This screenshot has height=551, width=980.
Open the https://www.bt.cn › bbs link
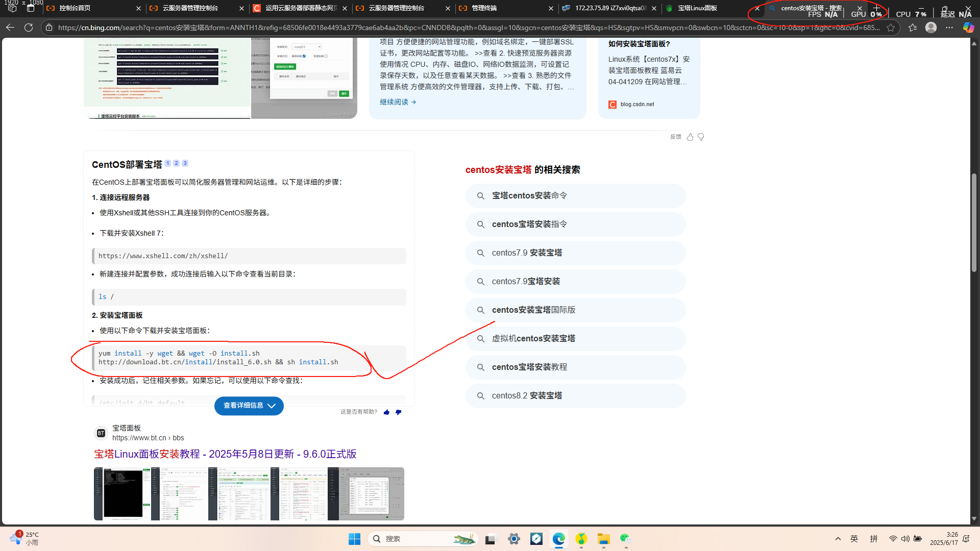coord(148,438)
